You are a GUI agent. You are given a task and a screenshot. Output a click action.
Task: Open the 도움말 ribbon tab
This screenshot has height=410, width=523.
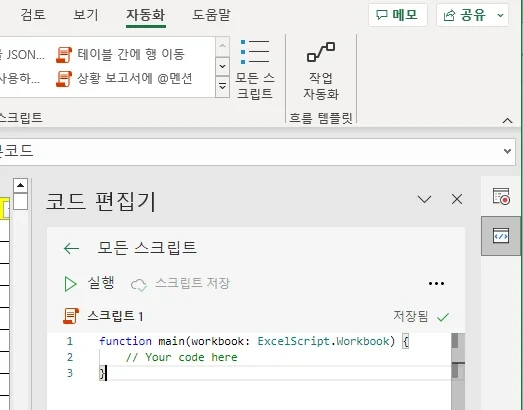click(x=211, y=15)
